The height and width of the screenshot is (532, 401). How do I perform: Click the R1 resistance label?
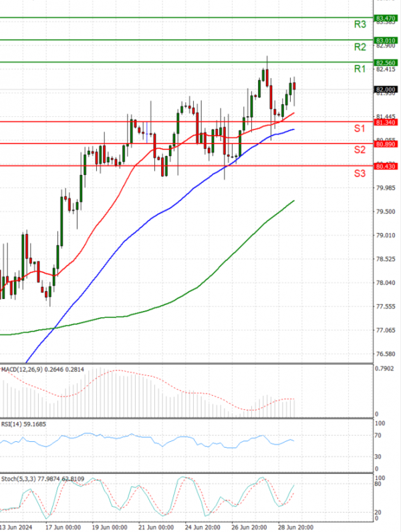[x=360, y=69]
